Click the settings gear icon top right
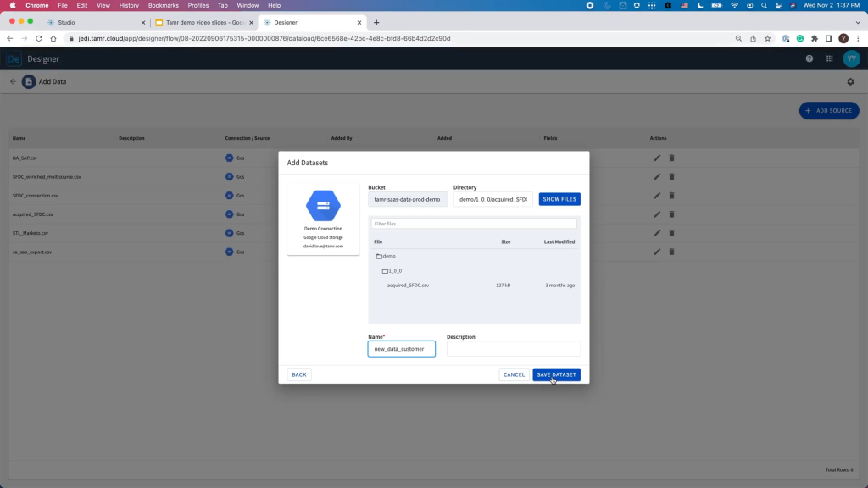Viewport: 868px width, 488px height. click(850, 81)
